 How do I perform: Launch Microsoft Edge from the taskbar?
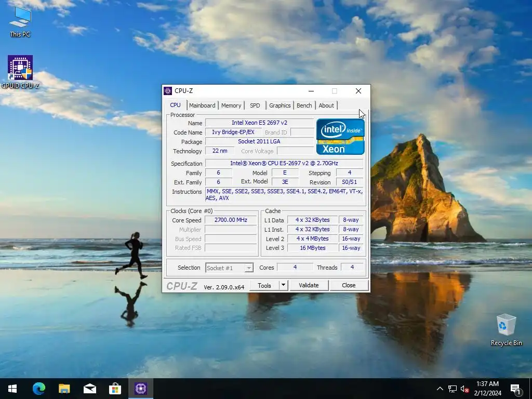[38, 389]
